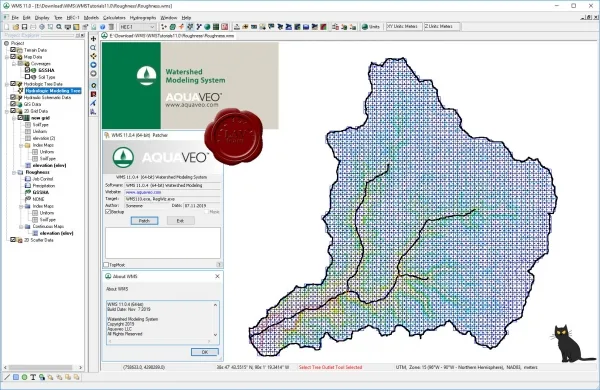Viewport: 600px width, 390px height.
Task: Collapse the 2D Grid Data node
Action: point(7,111)
